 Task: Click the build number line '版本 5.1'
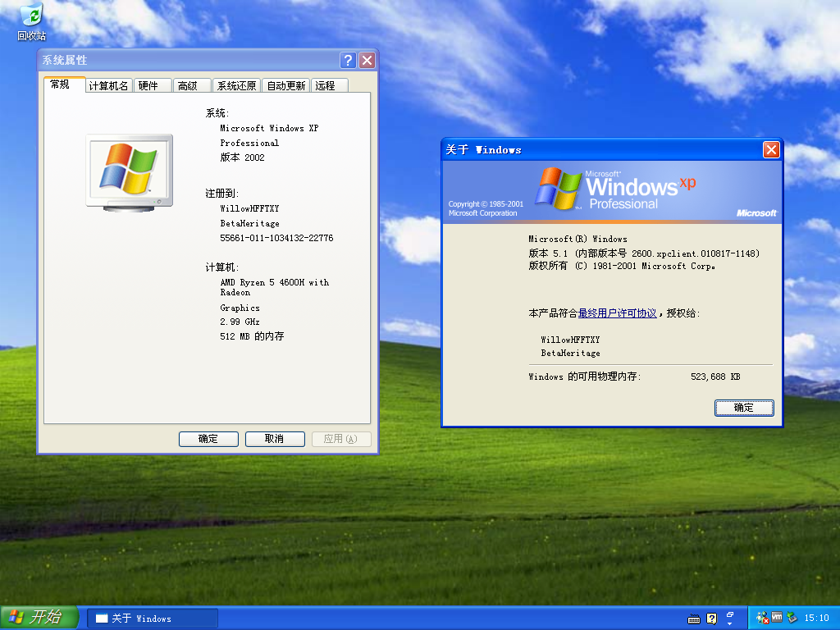(x=644, y=253)
